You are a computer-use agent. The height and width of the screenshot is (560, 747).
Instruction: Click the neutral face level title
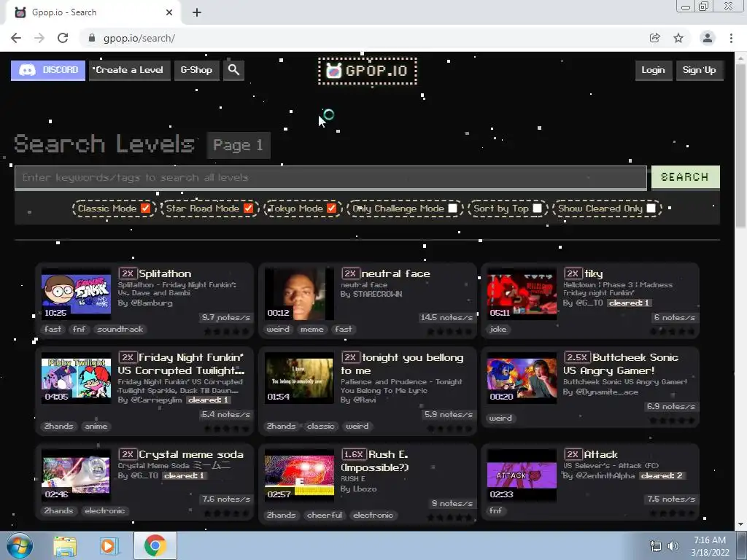(x=396, y=274)
